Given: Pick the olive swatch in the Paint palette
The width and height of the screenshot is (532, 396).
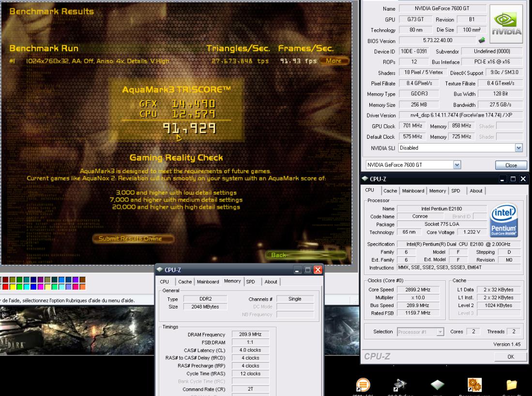Looking at the screenshot, I should pos(13,280).
